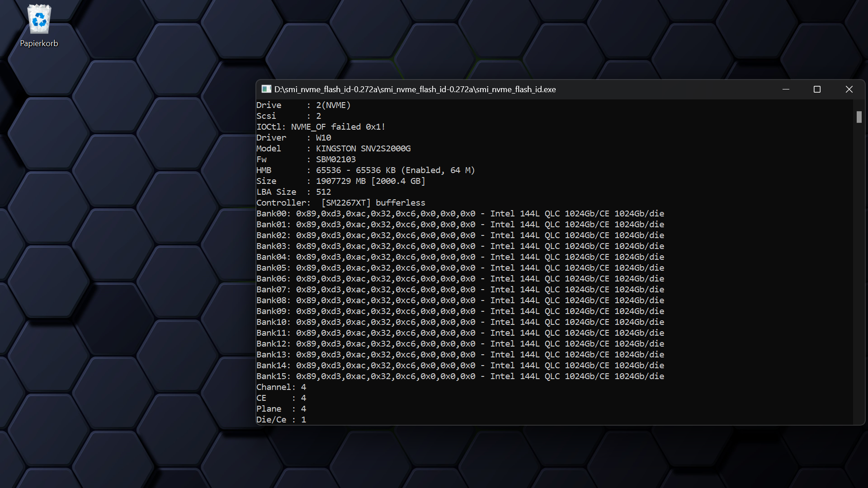Click the KINGSTON SNV2S2000G model text
The image size is (868, 488).
tap(363, 149)
